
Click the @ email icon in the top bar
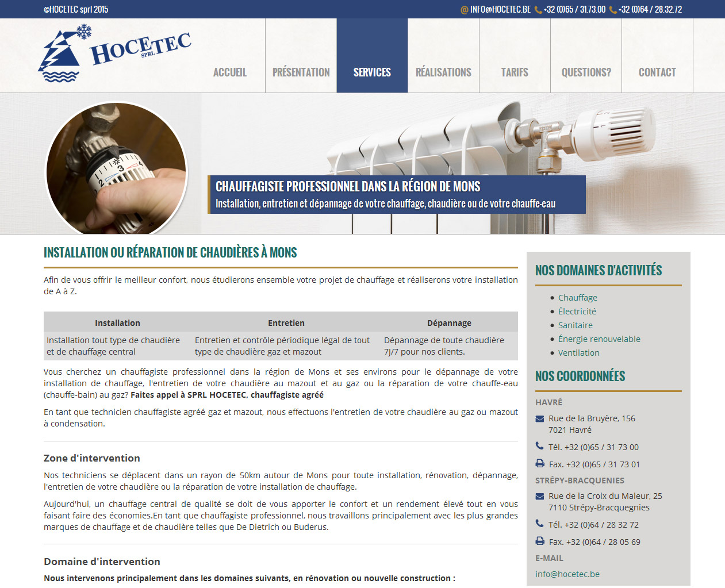tap(465, 10)
